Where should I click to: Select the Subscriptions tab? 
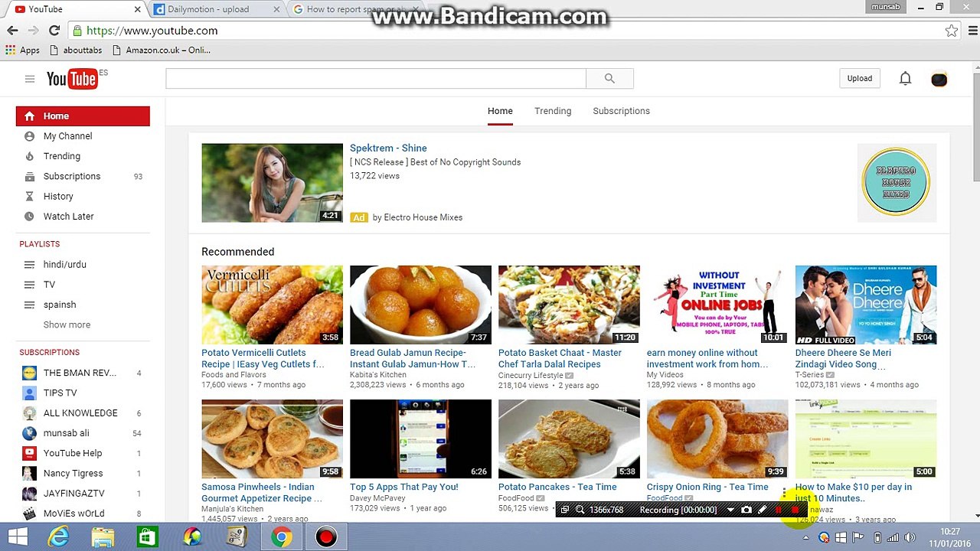point(621,111)
